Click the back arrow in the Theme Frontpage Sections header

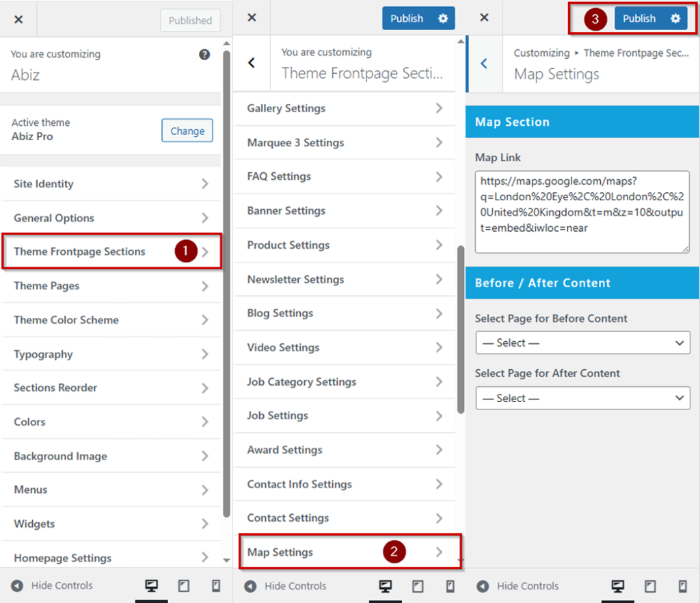click(x=252, y=63)
